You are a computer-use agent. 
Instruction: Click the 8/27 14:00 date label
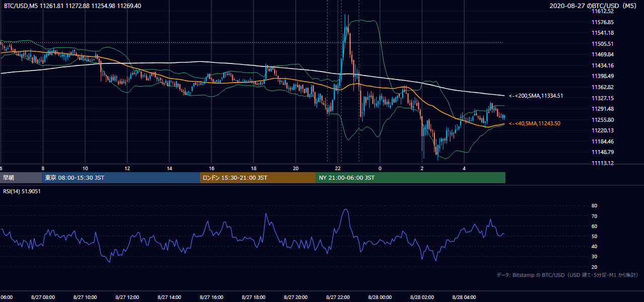coord(169,297)
